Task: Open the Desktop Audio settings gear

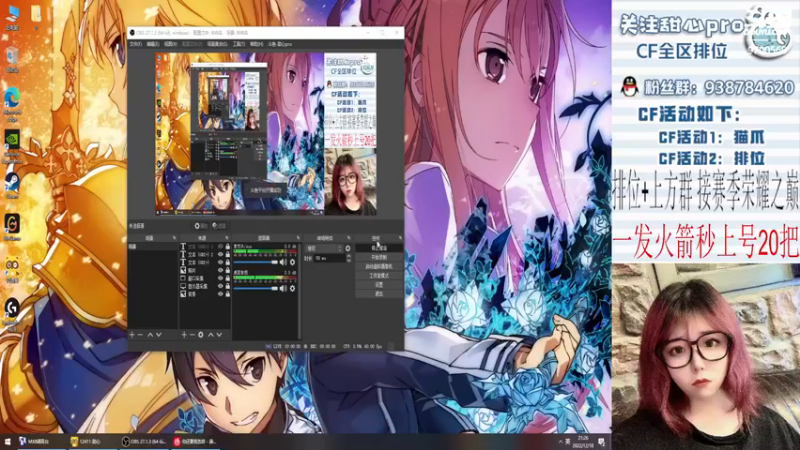Action: tap(292, 288)
